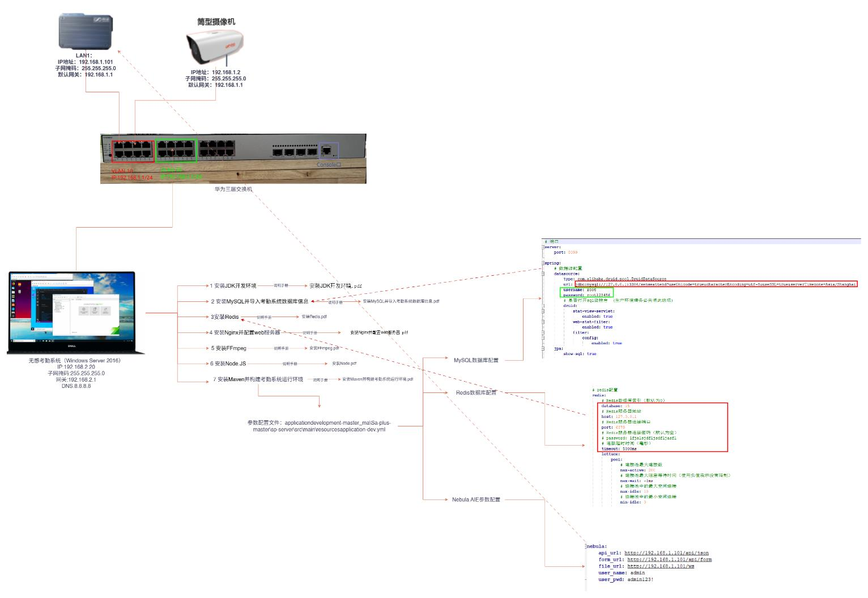
Task: Select the MySQL数据库配置 node
Action: point(476,360)
